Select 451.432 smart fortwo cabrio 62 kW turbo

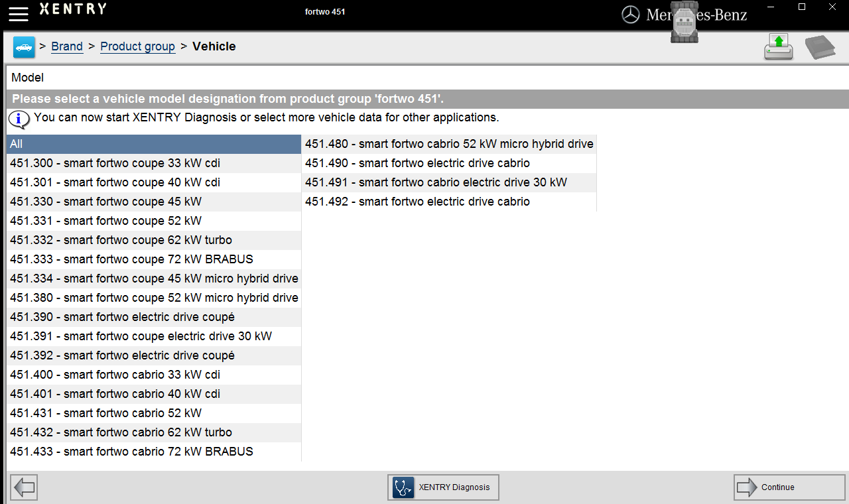pos(154,432)
